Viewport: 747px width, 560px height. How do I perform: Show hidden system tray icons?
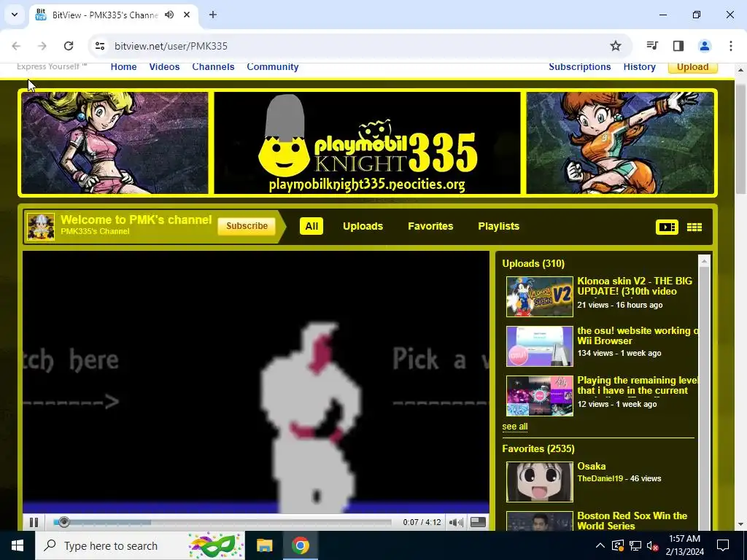(600, 545)
